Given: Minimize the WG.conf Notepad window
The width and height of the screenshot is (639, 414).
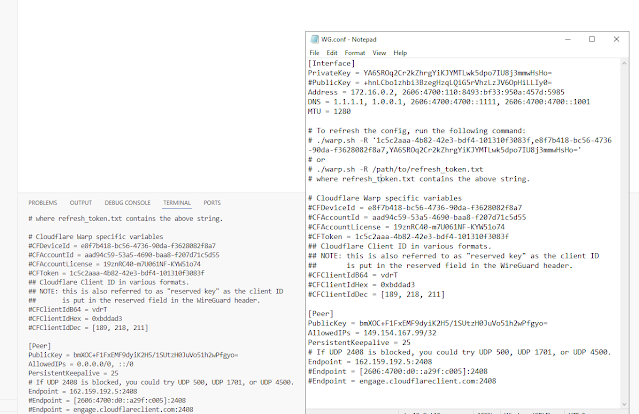Looking at the screenshot, I should 568,39.
